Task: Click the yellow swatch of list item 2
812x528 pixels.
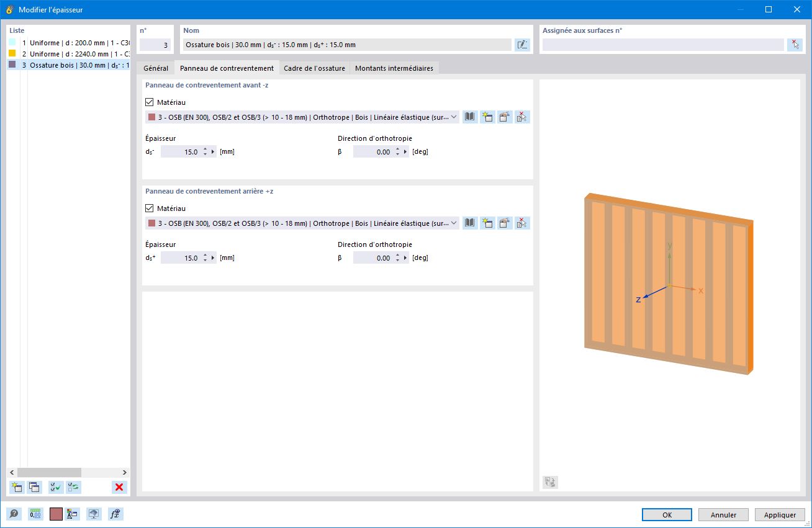Action: tap(12, 53)
